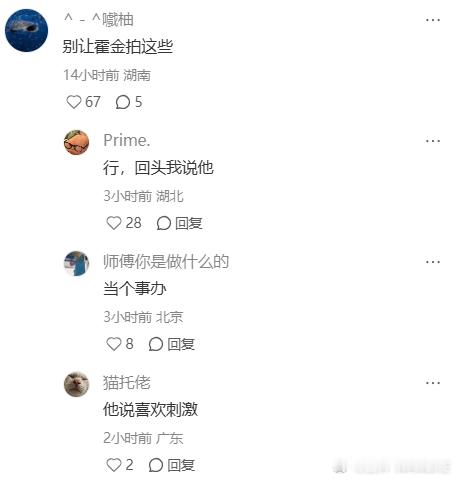Click the reply bubble icon under Prime.'s comment

[x=164, y=223]
